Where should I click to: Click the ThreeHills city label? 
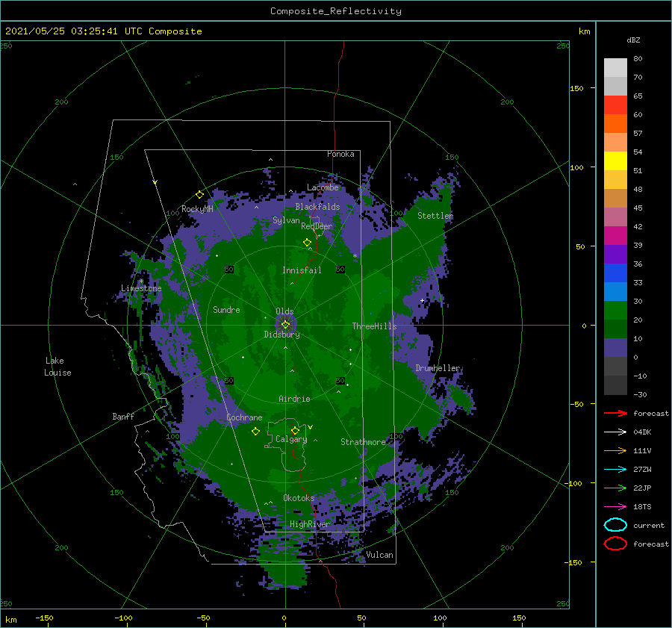point(375,326)
